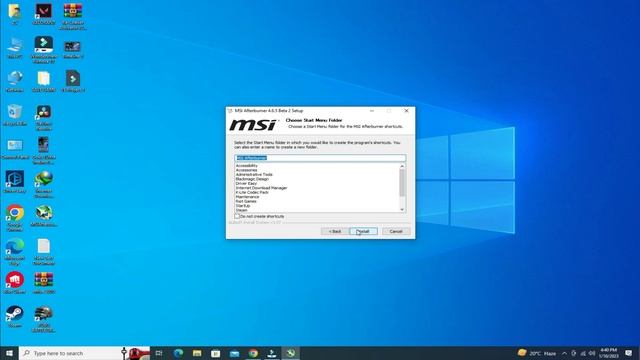Close the MSI Afterburner setup window
This screenshot has width=640, height=360.
(406, 111)
